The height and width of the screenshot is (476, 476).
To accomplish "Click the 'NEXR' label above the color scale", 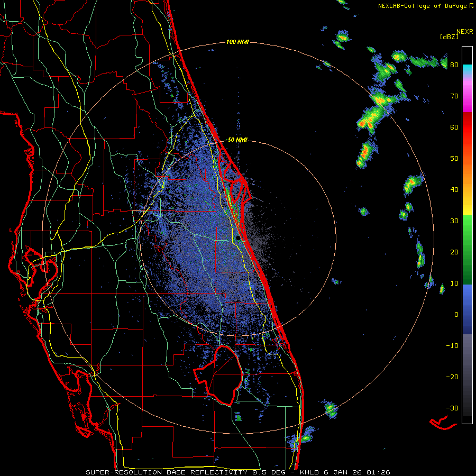I will [x=464, y=32].
